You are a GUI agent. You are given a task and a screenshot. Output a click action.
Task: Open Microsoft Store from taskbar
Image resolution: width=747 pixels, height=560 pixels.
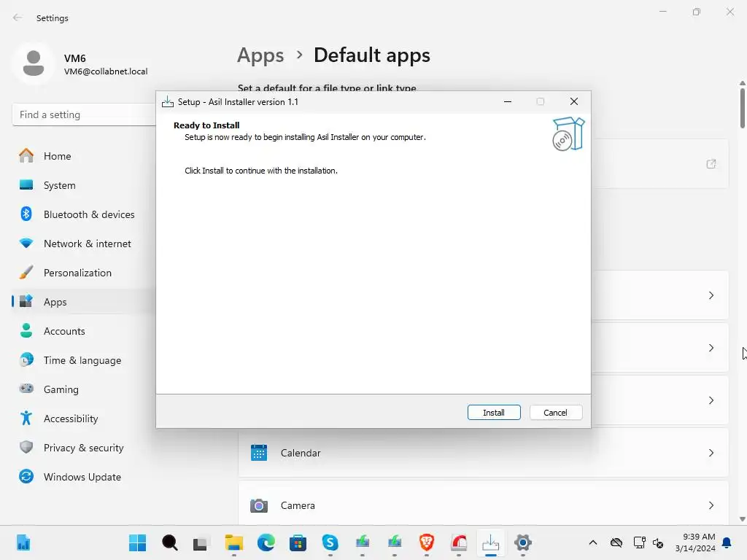[298, 542]
